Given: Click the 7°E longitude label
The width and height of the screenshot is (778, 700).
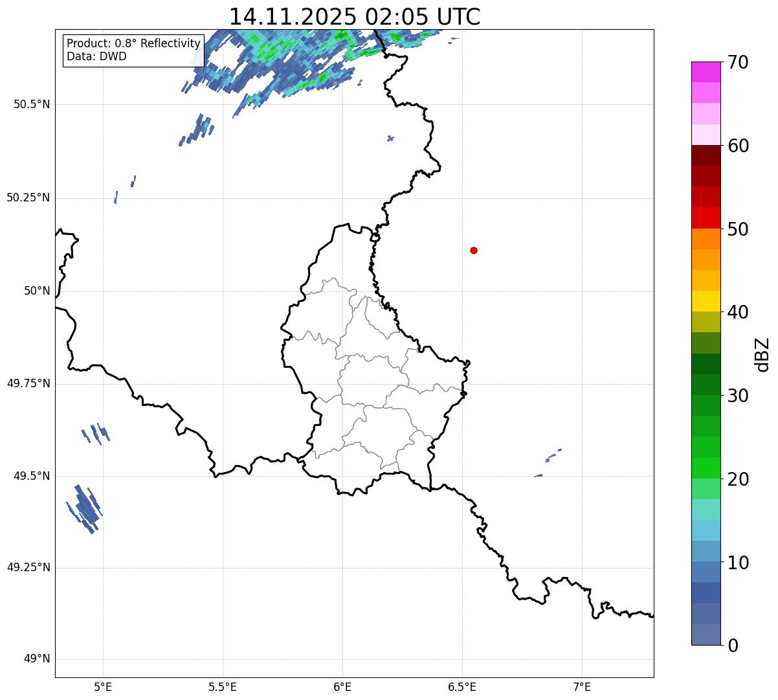Looking at the screenshot, I should (582, 686).
